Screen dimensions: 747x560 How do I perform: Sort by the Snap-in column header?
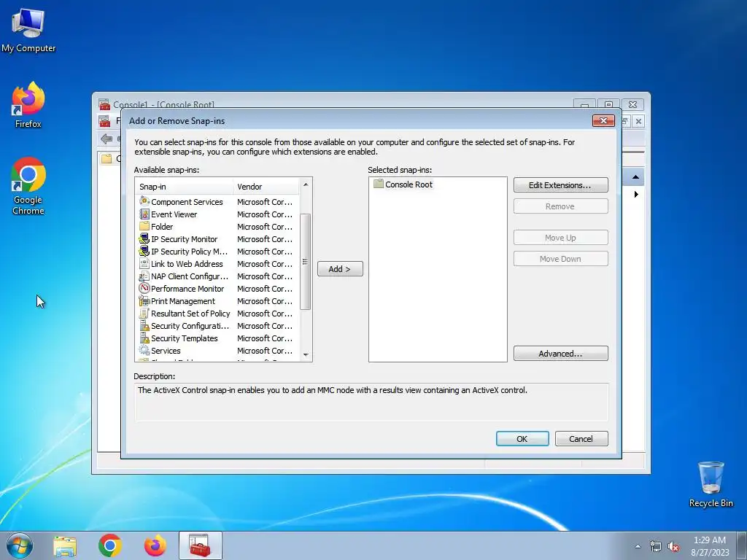pyautogui.click(x=185, y=187)
